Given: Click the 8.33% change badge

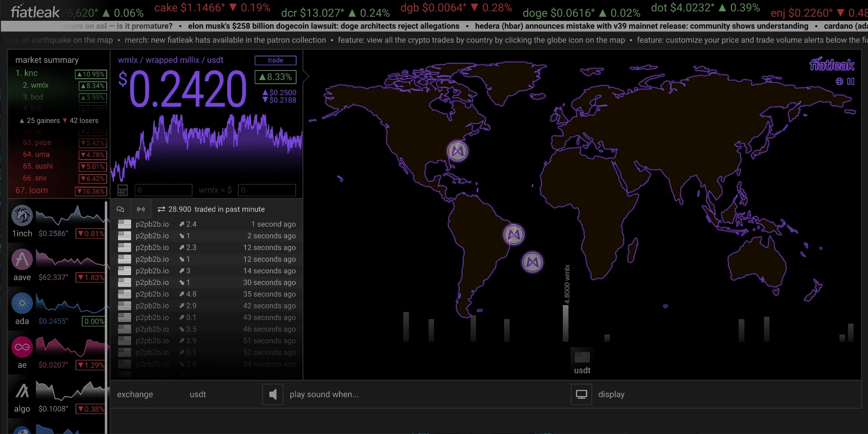Looking at the screenshot, I should [x=275, y=77].
